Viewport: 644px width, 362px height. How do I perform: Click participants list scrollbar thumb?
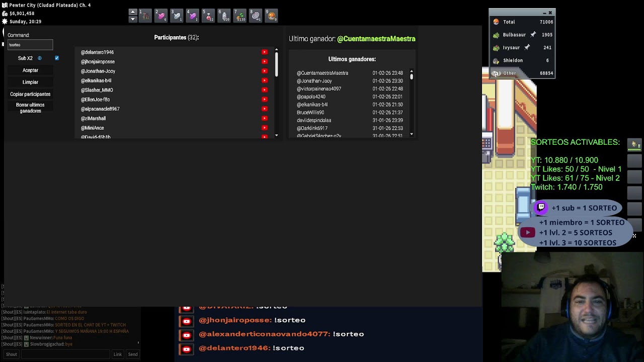click(x=276, y=64)
